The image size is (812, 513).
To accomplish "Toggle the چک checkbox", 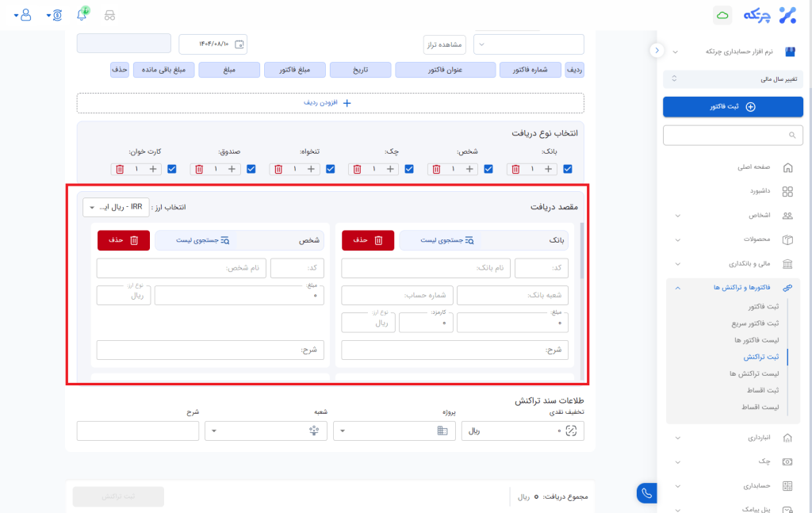I will [410, 169].
